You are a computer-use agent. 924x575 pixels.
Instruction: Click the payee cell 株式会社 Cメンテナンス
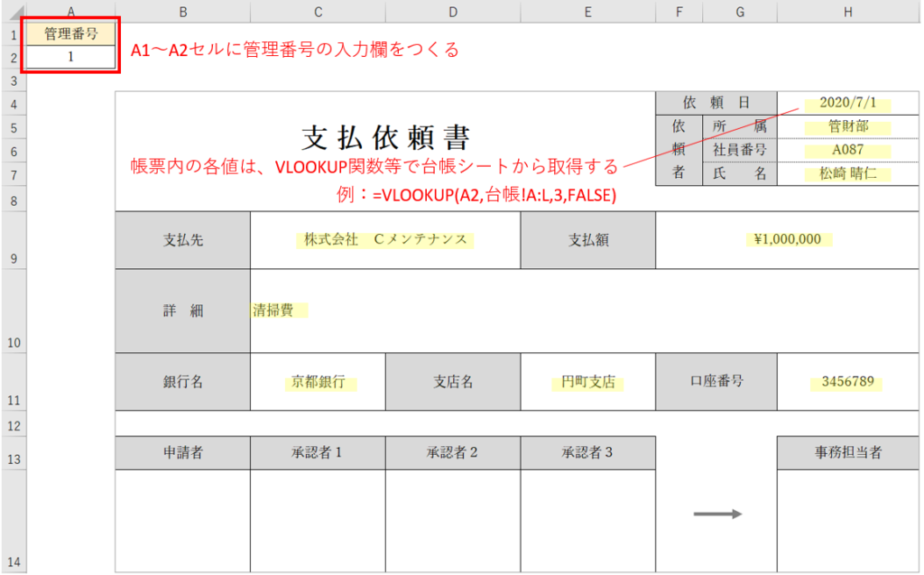click(385, 240)
